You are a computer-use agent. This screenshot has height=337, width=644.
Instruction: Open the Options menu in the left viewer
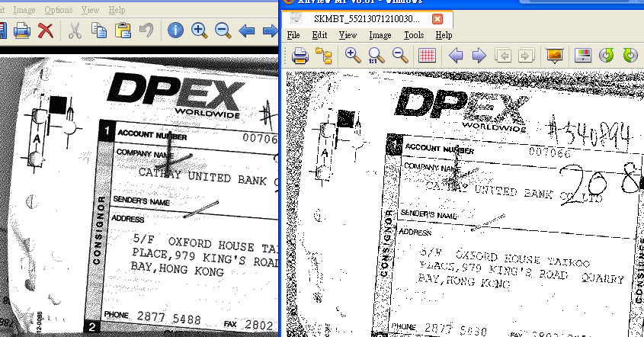click(59, 10)
